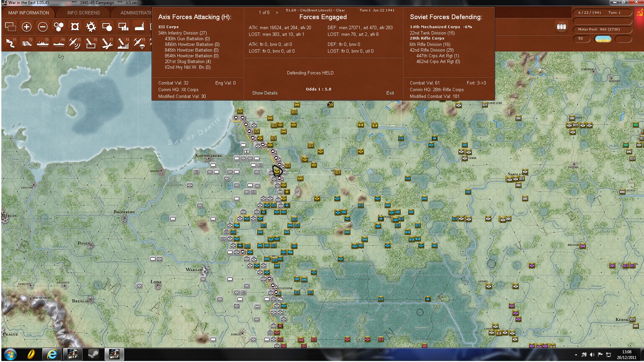Select the F1 move mode icon
Image resolution: width=644 pixels, height=362 pixels.
pos(10,43)
